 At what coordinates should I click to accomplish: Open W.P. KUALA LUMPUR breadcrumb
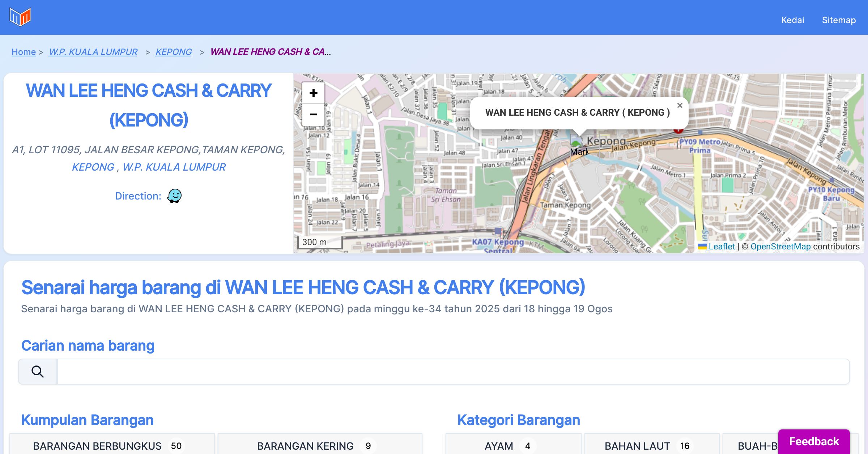93,52
